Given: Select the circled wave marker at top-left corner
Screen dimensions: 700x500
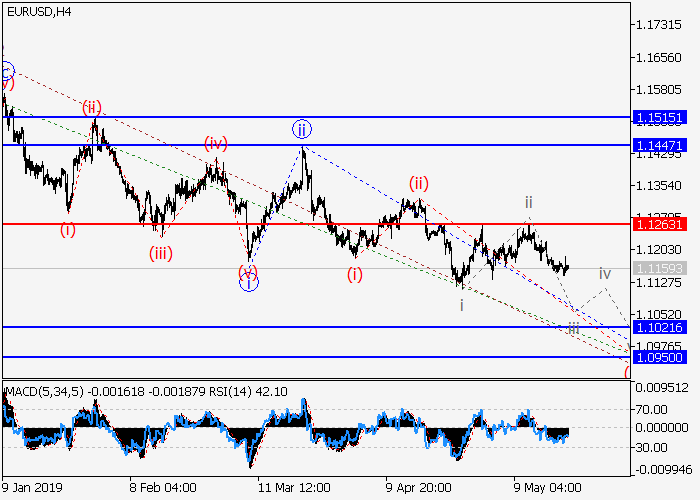Looking at the screenshot, I should [6, 71].
